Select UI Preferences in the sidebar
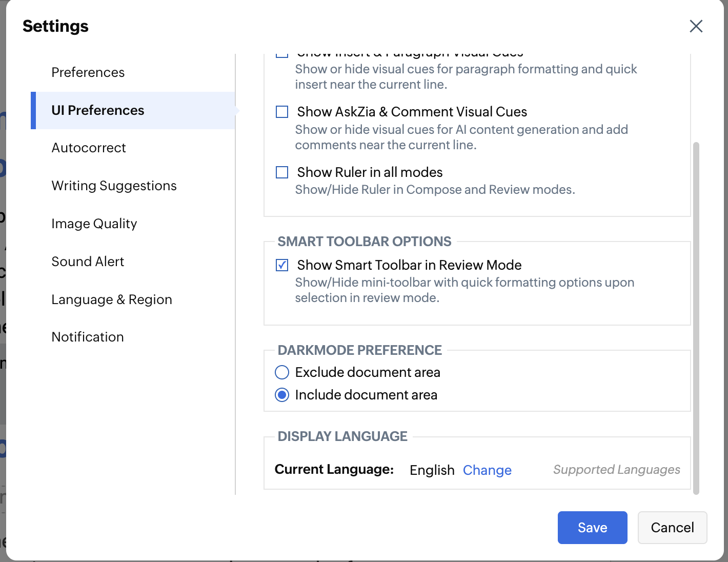728x562 pixels. 98,110
